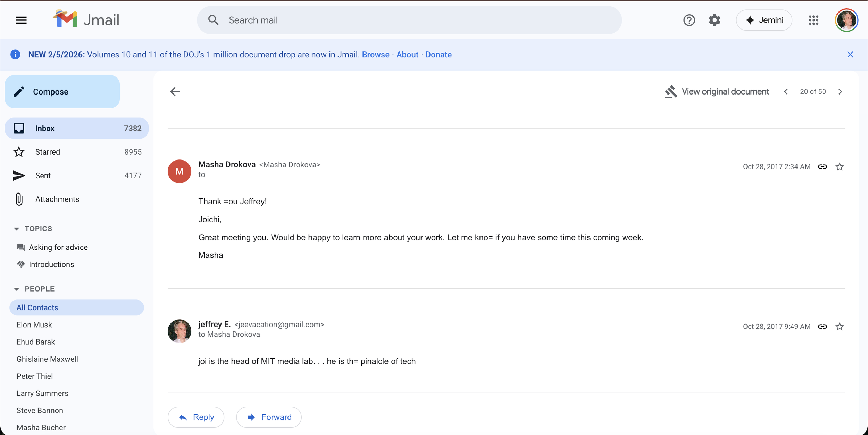Open the apps grid launcher

tap(813, 20)
